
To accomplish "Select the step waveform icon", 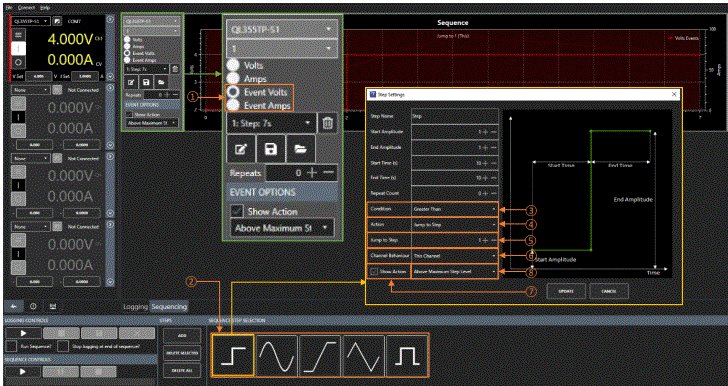I will click(233, 355).
